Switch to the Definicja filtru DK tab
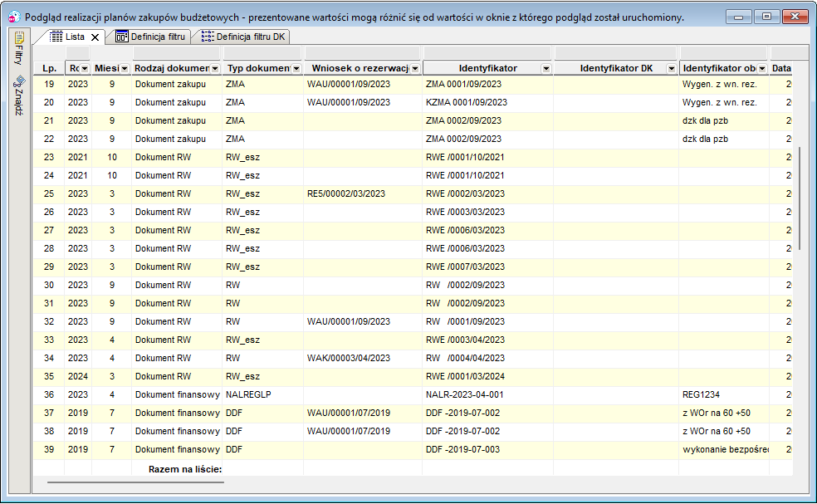 pyautogui.click(x=243, y=37)
